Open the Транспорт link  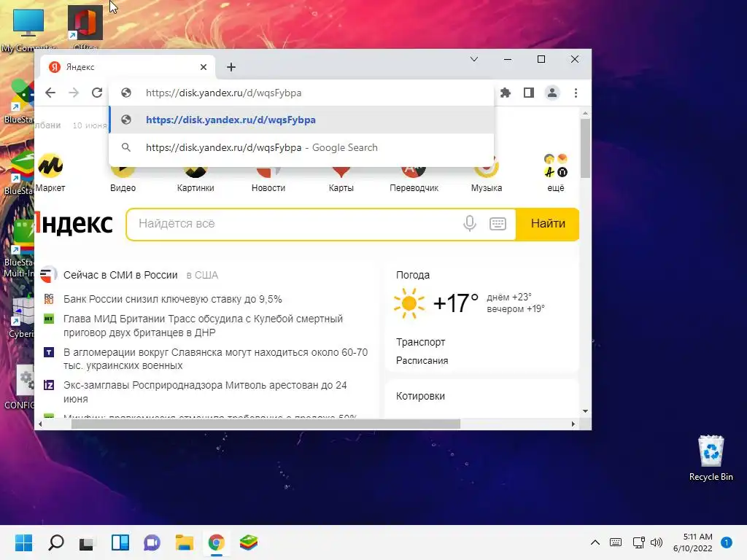[x=421, y=342]
